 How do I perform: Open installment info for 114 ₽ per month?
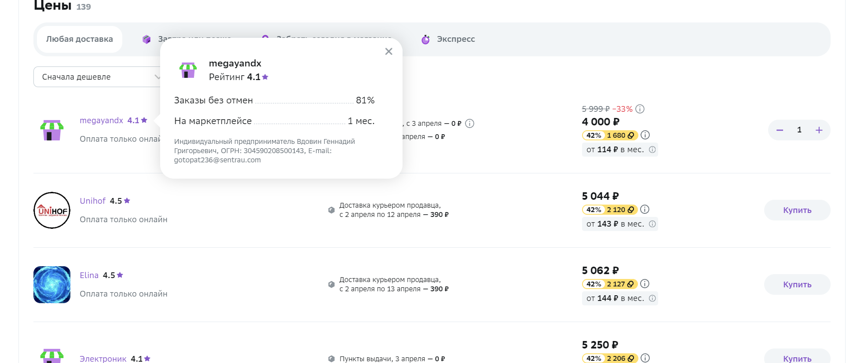[x=652, y=150]
